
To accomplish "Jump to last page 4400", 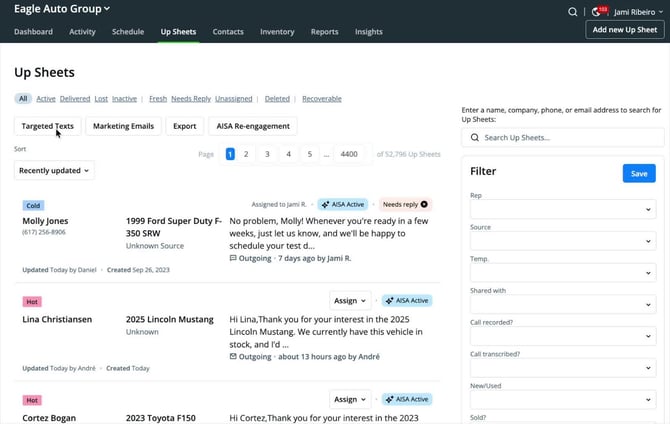I will [x=349, y=154].
